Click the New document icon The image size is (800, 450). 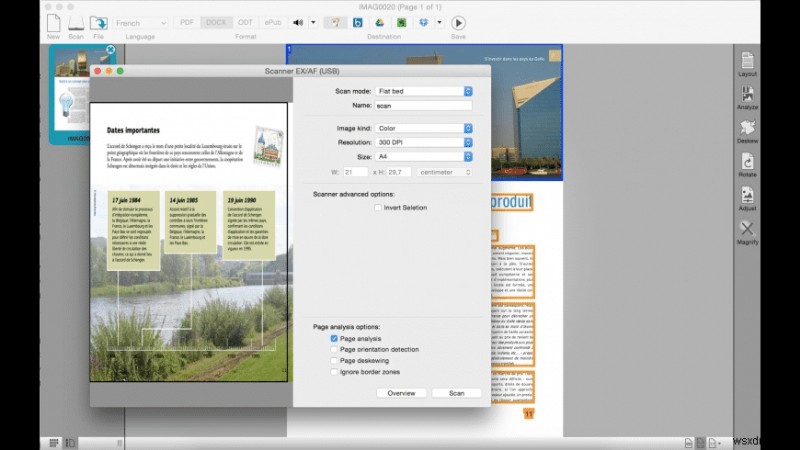(53, 22)
